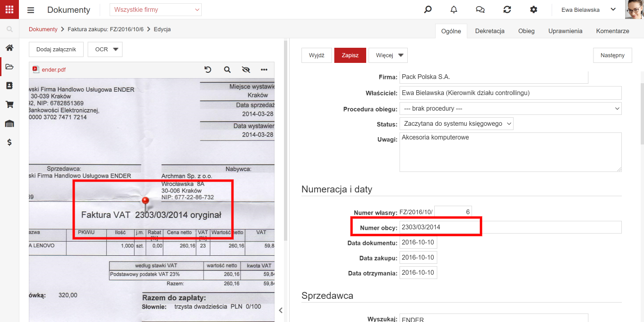Screen dimensions: 644x322
Task: Open the shopping cart sidebar section
Action: [9, 104]
